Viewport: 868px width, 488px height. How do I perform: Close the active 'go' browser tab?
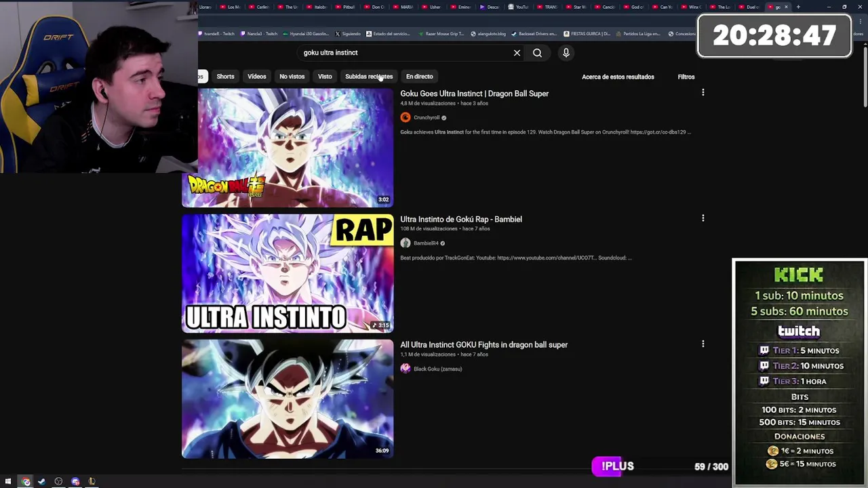(x=786, y=7)
